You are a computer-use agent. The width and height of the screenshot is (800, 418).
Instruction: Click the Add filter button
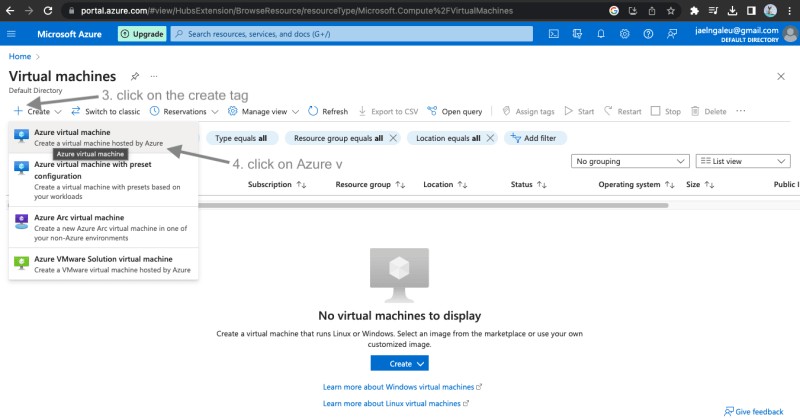[x=535, y=138]
